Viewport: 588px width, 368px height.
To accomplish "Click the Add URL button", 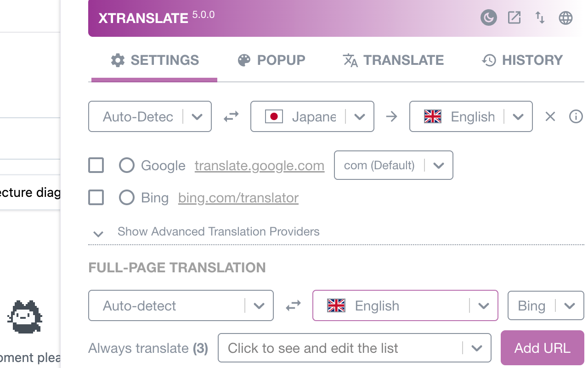I will pyautogui.click(x=542, y=348).
